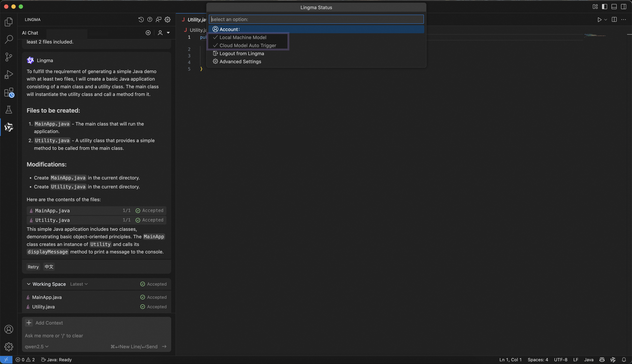Show Lingma chat history
This screenshot has width=632, height=364.
pyautogui.click(x=141, y=20)
